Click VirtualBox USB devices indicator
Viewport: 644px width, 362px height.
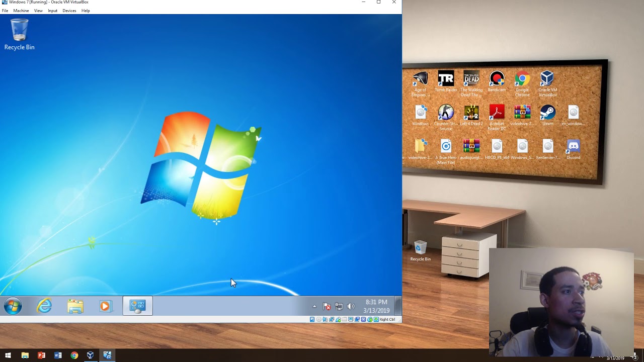pyautogui.click(x=338, y=319)
